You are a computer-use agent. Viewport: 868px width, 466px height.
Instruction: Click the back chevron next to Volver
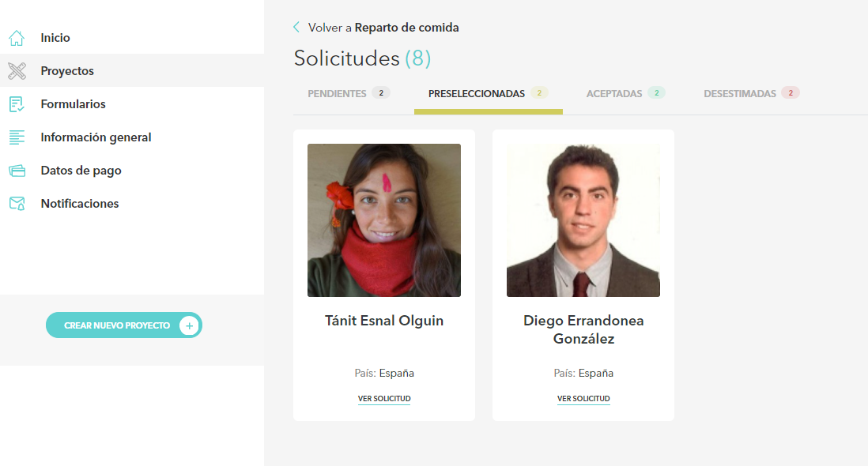tap(296, 27)
